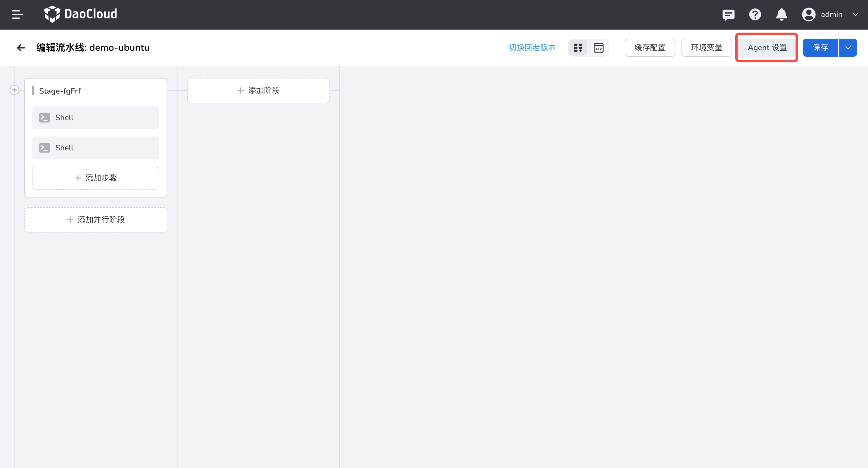Select the first Shell step
Screen dimensions: 868x468
[95, 118]
